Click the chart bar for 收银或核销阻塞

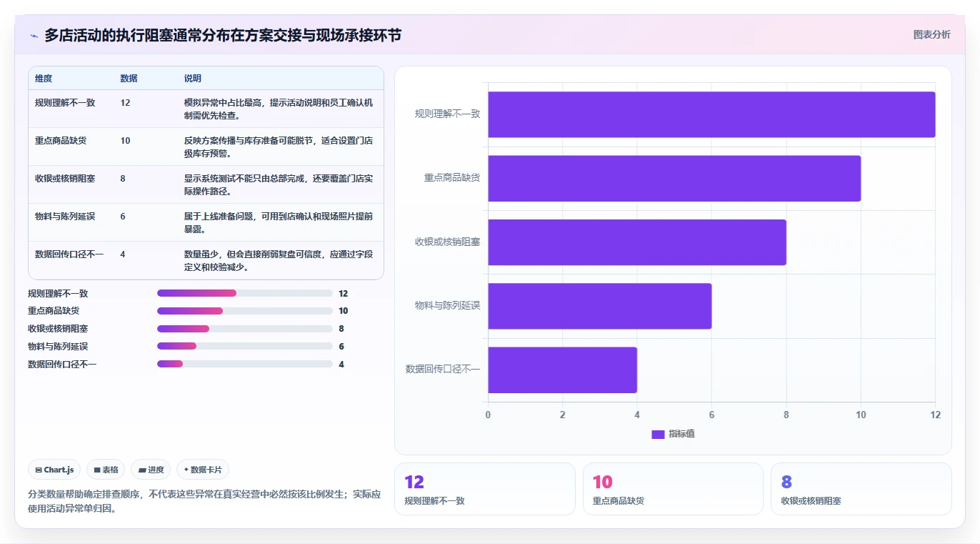637,242
